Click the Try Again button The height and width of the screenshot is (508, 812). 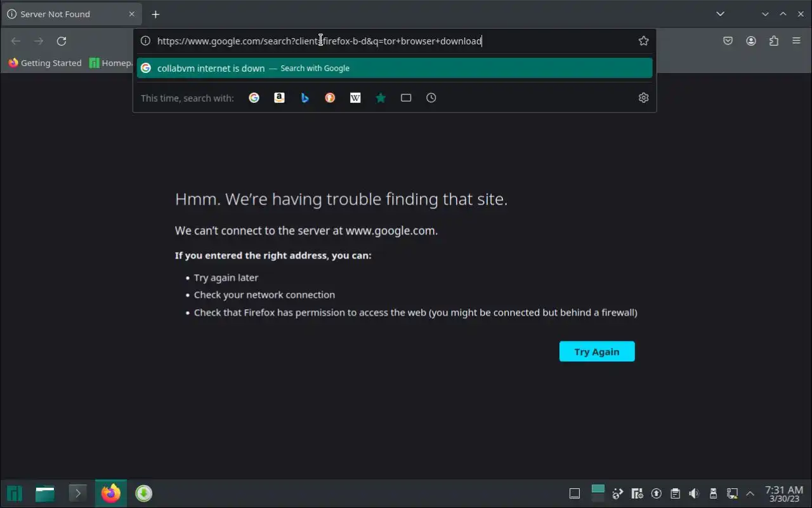[x=597, y=352]
